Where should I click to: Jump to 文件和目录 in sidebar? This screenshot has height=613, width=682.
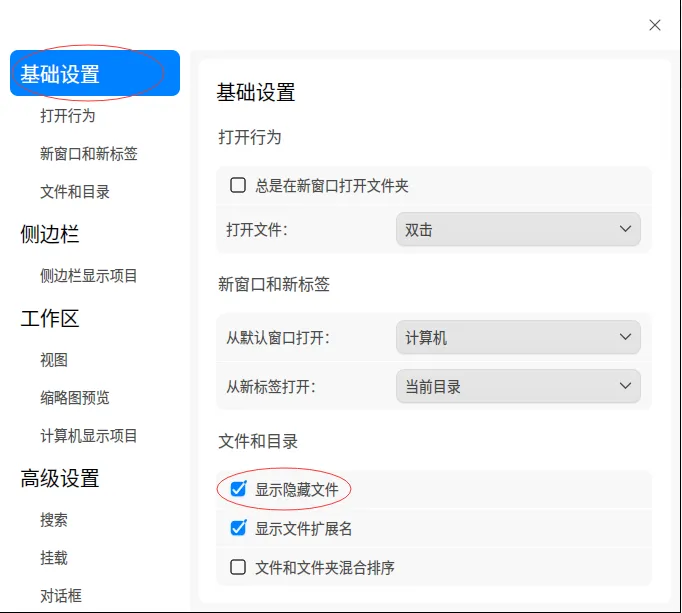pyautogui.click(x=75, y=192)
